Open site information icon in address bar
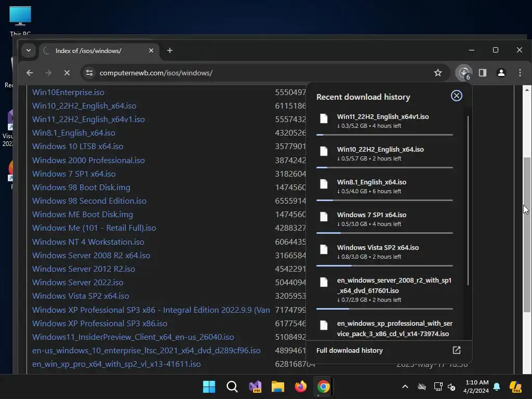Image resolution: width=532 pixels, height=399 pixels. pyautogui.click(x=89, y=73)
